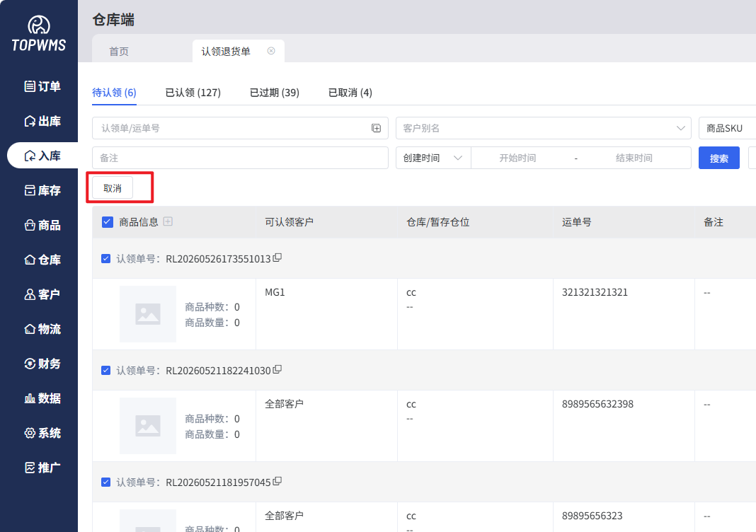Open the 客户 sidebar menu
The image size is (756, 532).
pyautogui.click(x=42, y=294)
